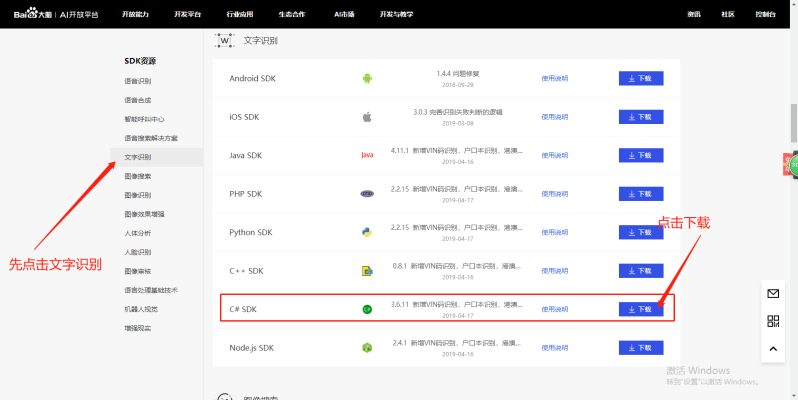The width and height of the screenshot is (798, 400).
Task: Click the Baidu AI开放平台 logo
Action: point(56,14)
